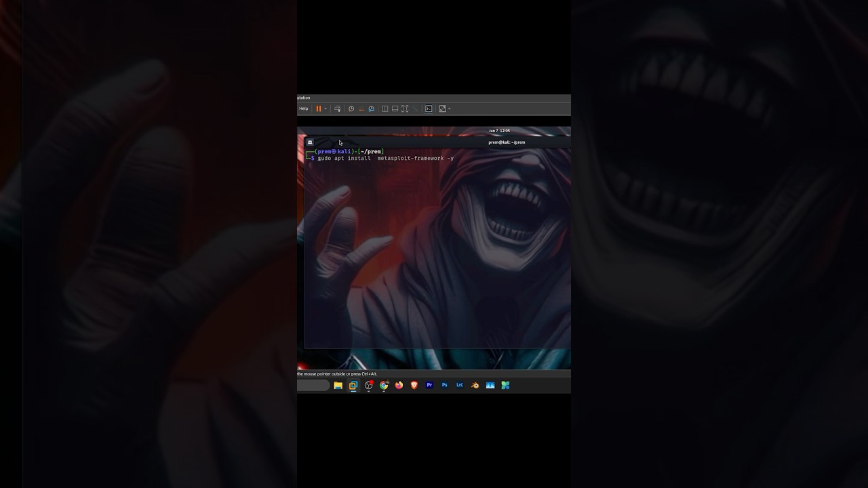Click Send Ctrl+Alt+Del icon
The width and height of the screenshot is (868, 488).
coord(338,108)
